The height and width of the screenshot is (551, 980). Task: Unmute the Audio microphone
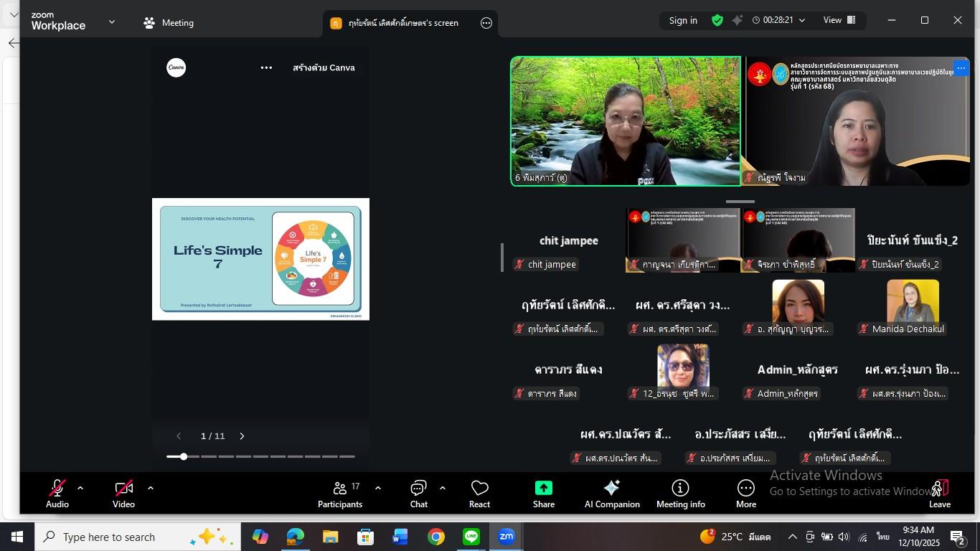(x=57, y=494)
